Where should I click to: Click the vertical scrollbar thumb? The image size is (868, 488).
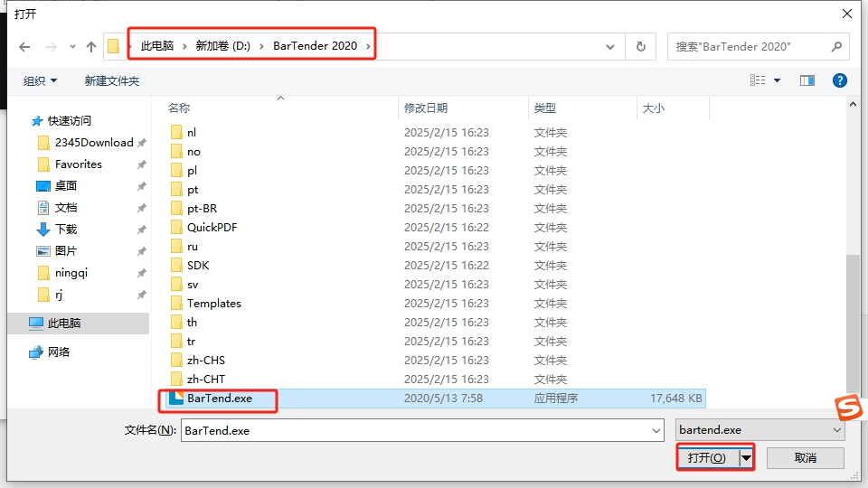tap(853, 324)
